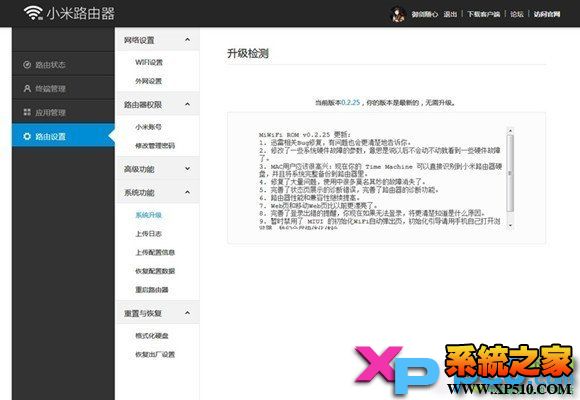The height and width of the screenshot is (400, 580).
Task: Open 应用管理 in left sidebar
Action: click(x=63, y=112)
